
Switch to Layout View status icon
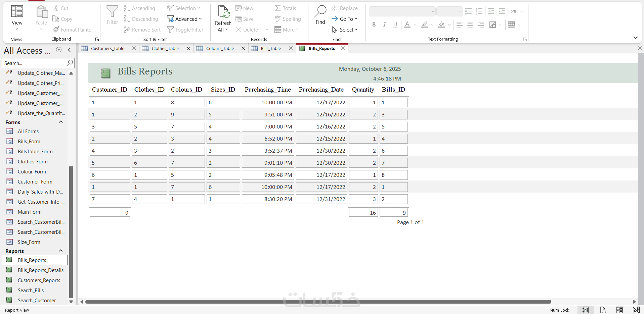coord(619,310)
